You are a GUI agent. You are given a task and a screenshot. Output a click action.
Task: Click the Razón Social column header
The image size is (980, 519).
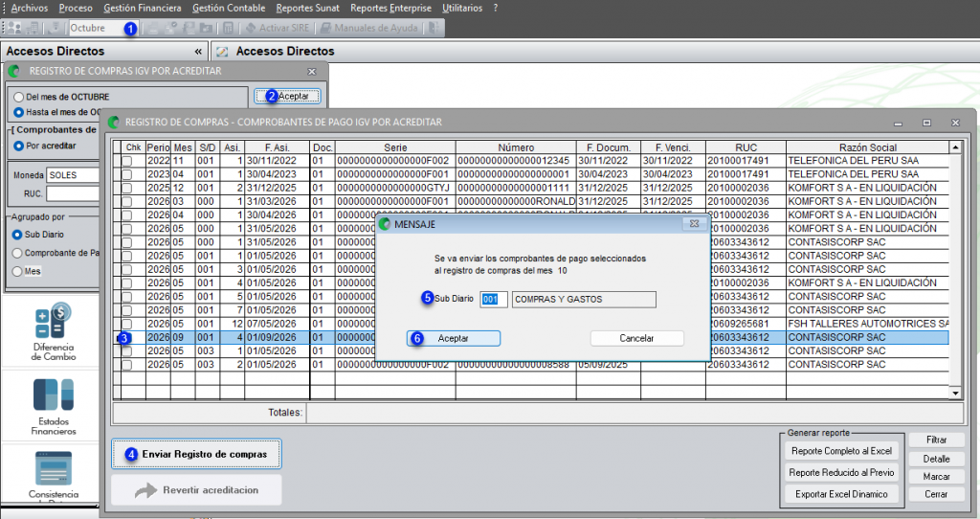click(x=867, y=147)
